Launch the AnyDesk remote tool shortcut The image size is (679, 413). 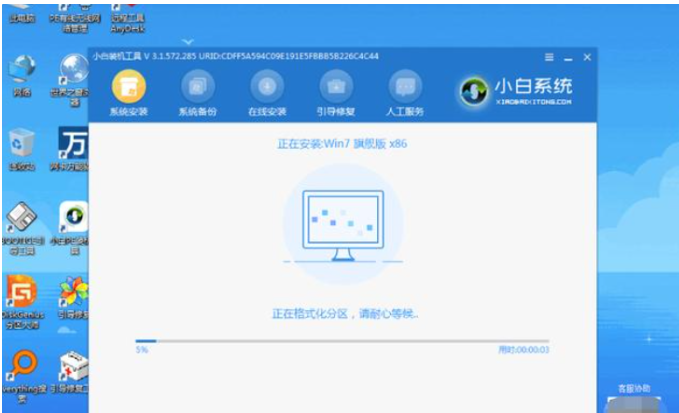coord(127,18)
